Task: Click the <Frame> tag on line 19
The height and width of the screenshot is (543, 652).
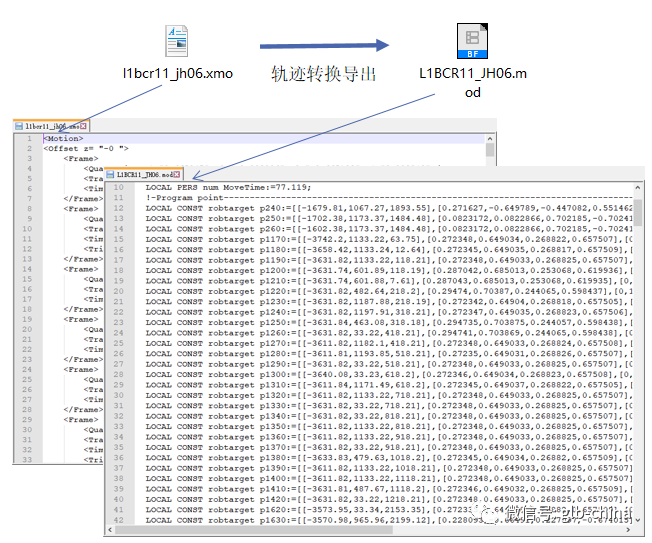Action: coord(81,319)
